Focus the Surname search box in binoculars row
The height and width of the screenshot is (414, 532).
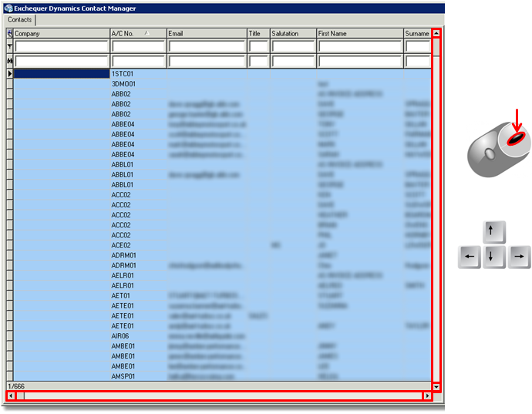tap(418, 62)
